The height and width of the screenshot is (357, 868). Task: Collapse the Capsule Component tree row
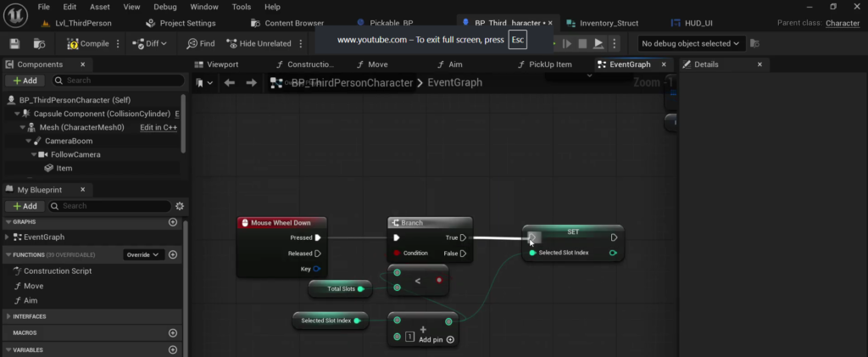(17, 114)
